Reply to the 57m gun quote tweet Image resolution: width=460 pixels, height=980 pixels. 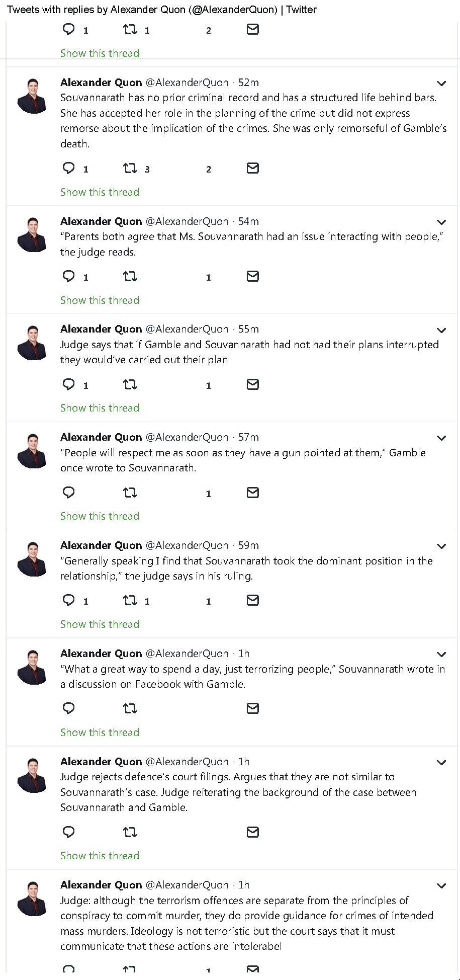69,493
